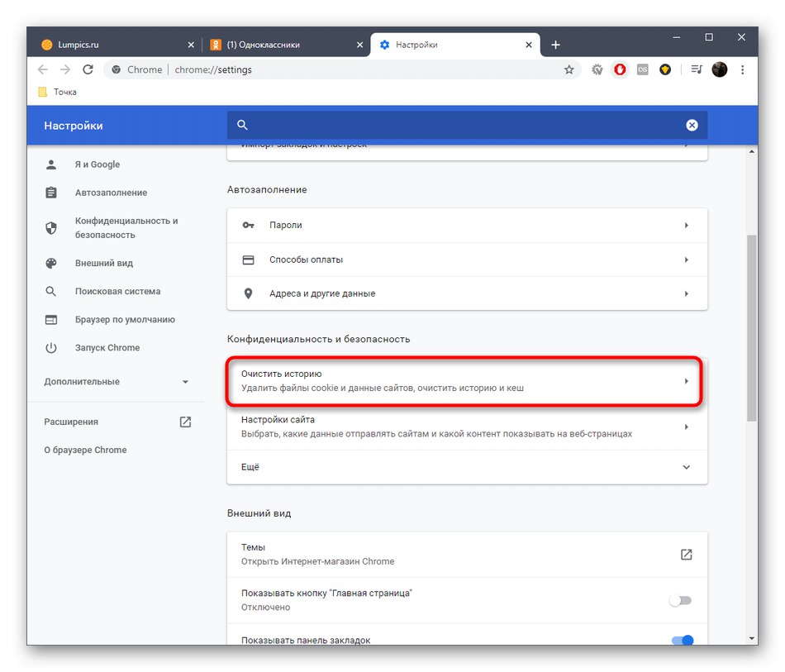The height and width of the screenshot is (672, 785).
Task: Click the Точка bookmark folder
Action: [58, 92]
